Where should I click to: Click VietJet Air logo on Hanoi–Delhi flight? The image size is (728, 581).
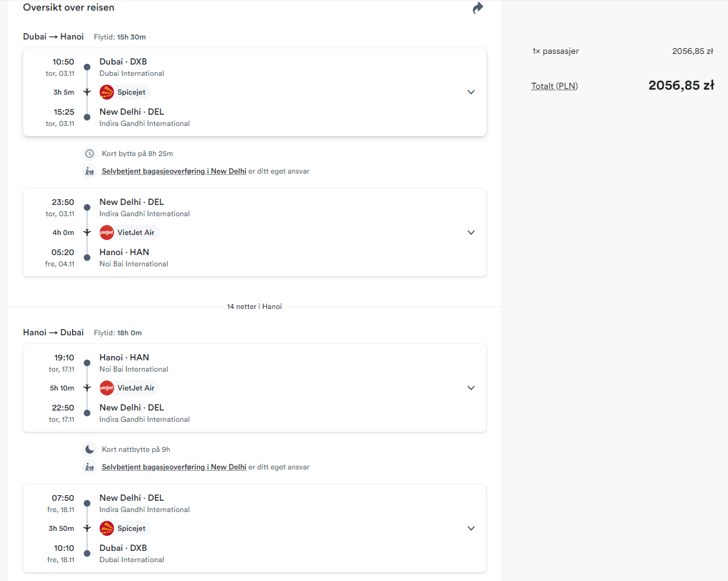pos(107,388)
